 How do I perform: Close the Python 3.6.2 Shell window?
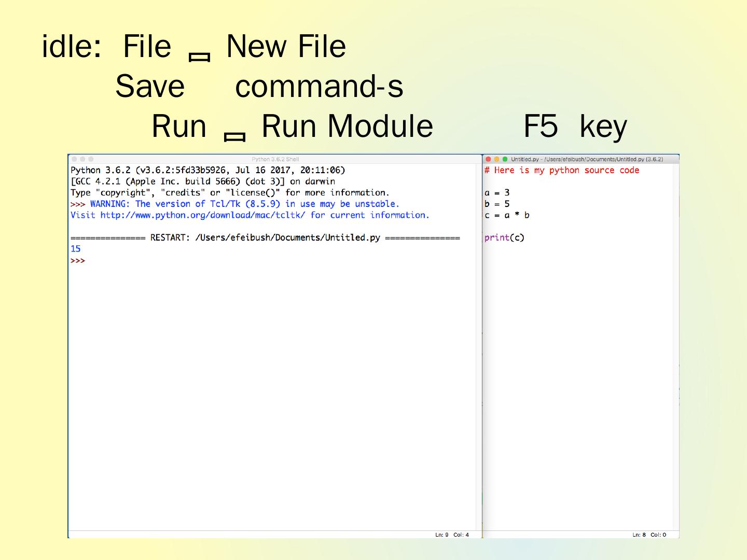point(74,159)
